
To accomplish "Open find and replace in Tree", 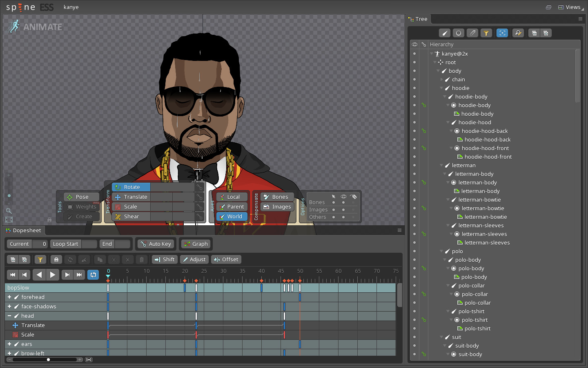I will [518, 33].
